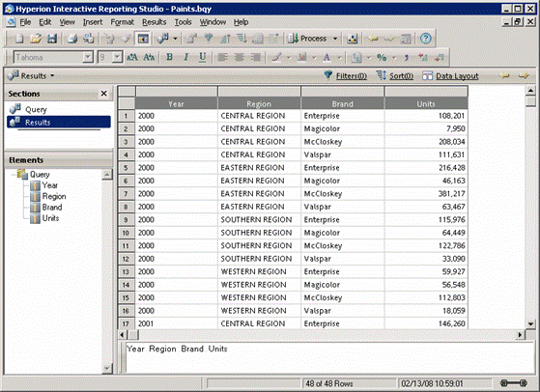
Task: Save the document with floppy disk icon
Action: click(52, 39)
